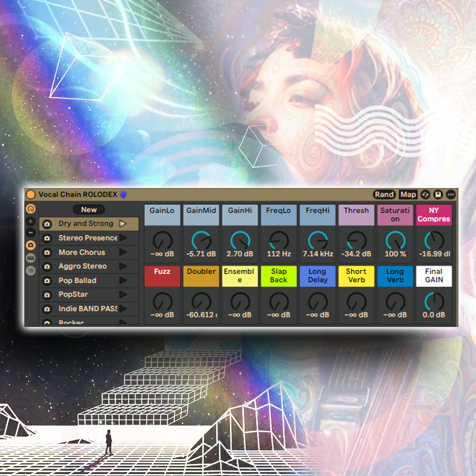Select the Dry and Strong variation name
Screen dimensions: 476x476
tap(86, 223)
